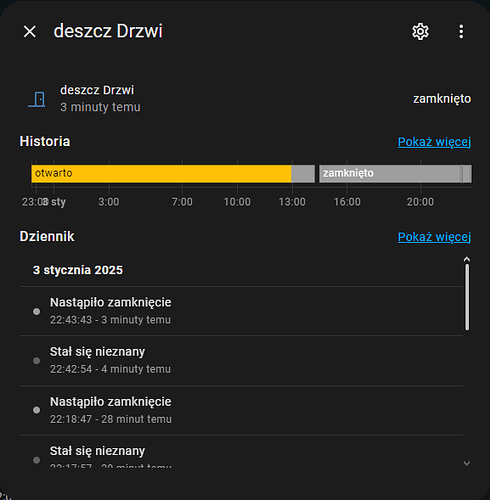This screenshot has height=500, width=490.
Task: Click the scroll down arrow in Dziennik
Action: [467, 463]
